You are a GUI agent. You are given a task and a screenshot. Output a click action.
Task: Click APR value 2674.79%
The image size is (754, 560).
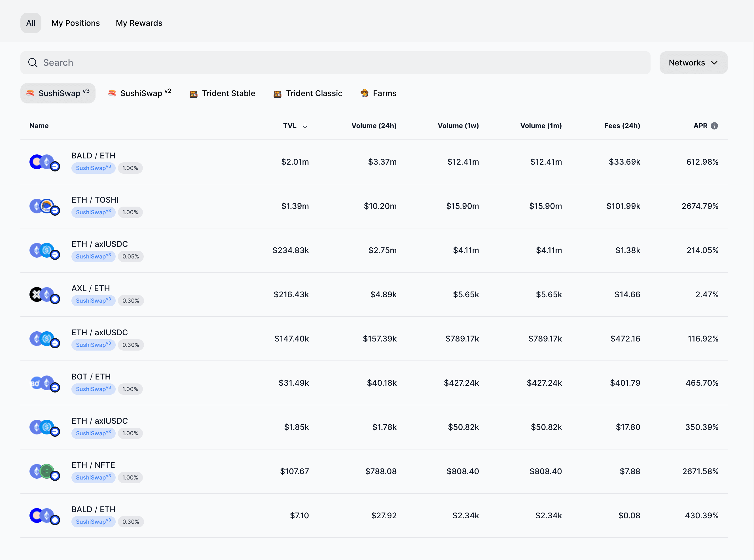point(700,206)
